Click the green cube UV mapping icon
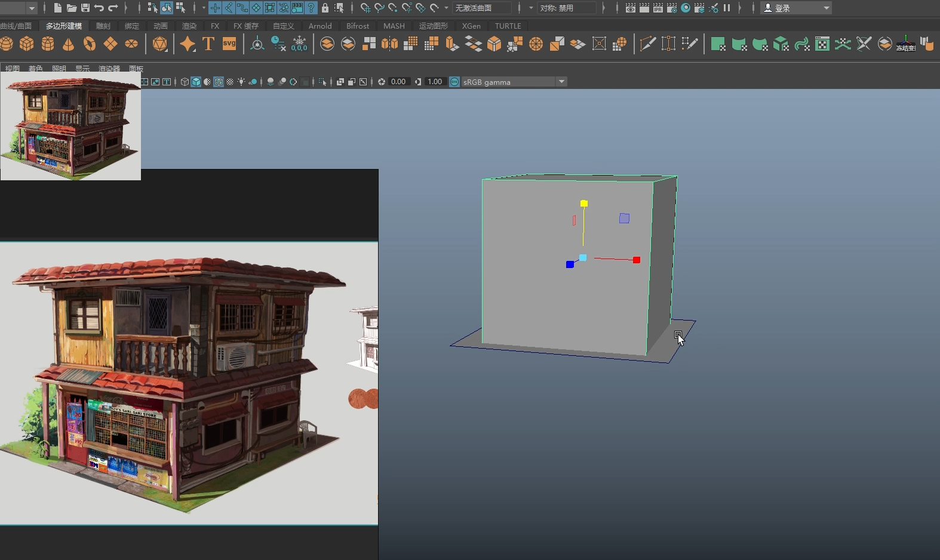Viewport: 940px width, 560px height. pyautogui.click(x=781, y=44)
